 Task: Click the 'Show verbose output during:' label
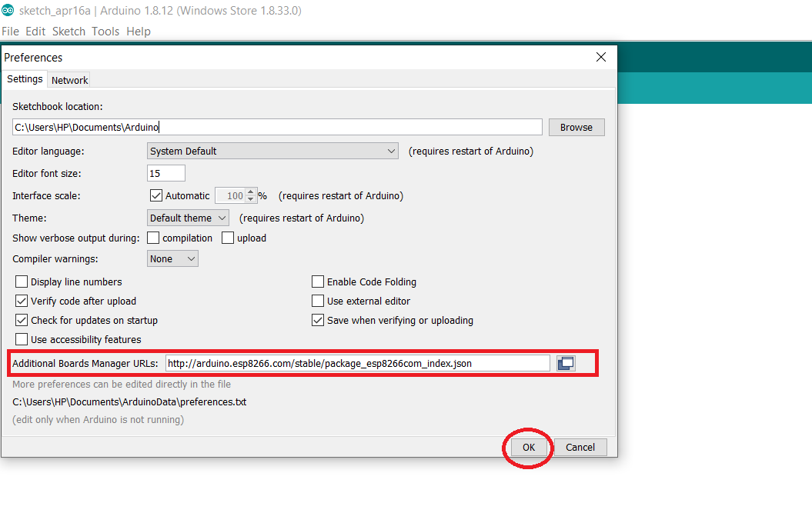coord(76,238)
